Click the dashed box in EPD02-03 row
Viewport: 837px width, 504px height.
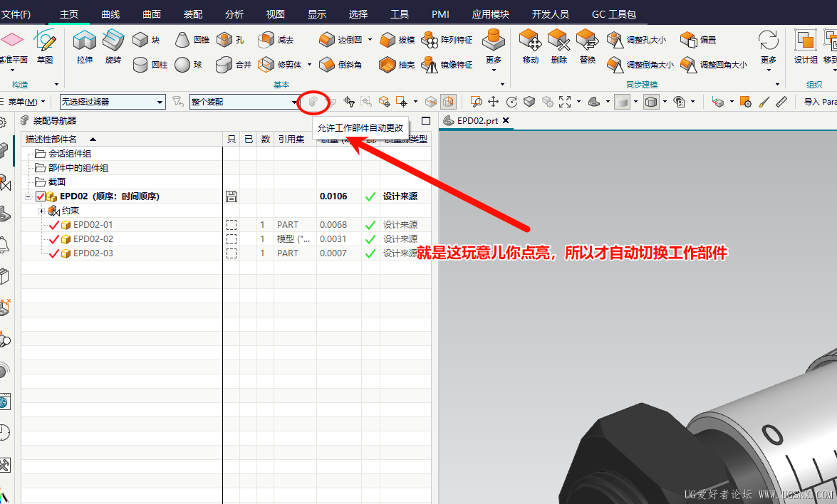coord(231,253)
